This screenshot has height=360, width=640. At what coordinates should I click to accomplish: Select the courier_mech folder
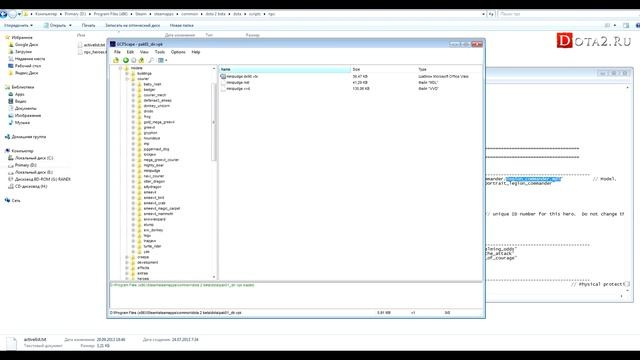pyautogui.click(x=155, y=95)
